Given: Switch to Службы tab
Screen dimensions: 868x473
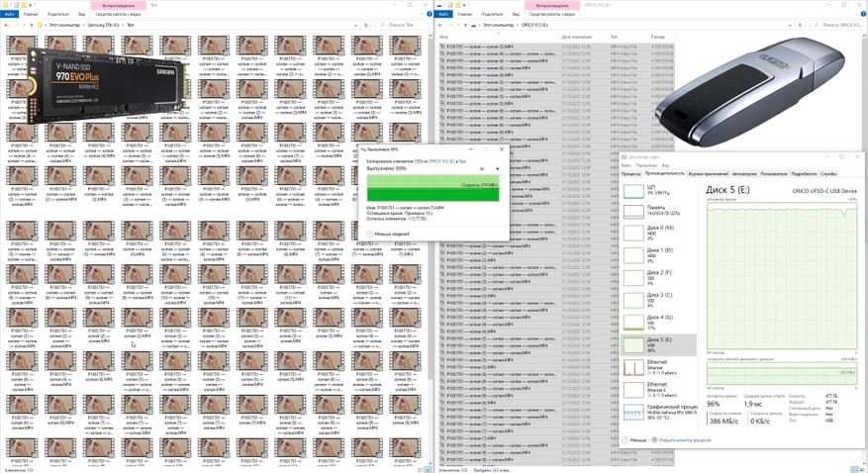Looking at the screenshot, I should (x=828, y=174).
